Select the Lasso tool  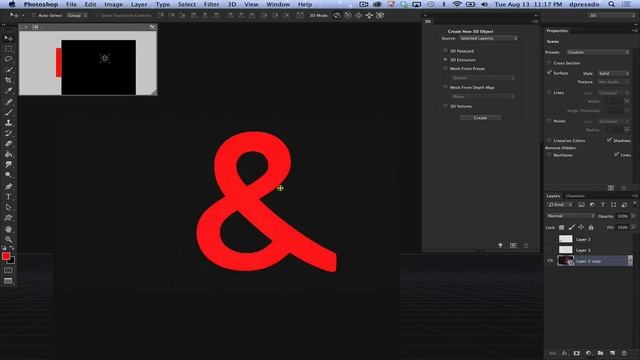click(x=8, y=59)
